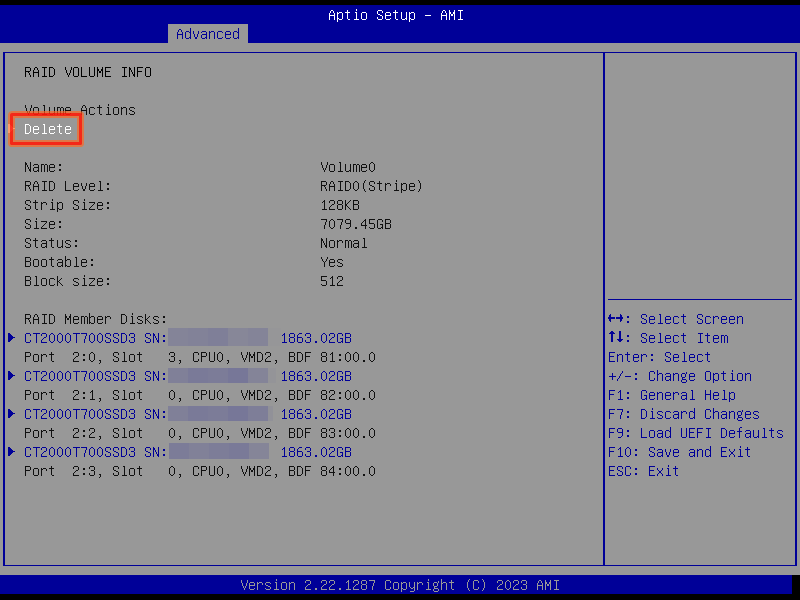Click the Port 2:1 BDF 82:00.0 row

coord(200,395)
